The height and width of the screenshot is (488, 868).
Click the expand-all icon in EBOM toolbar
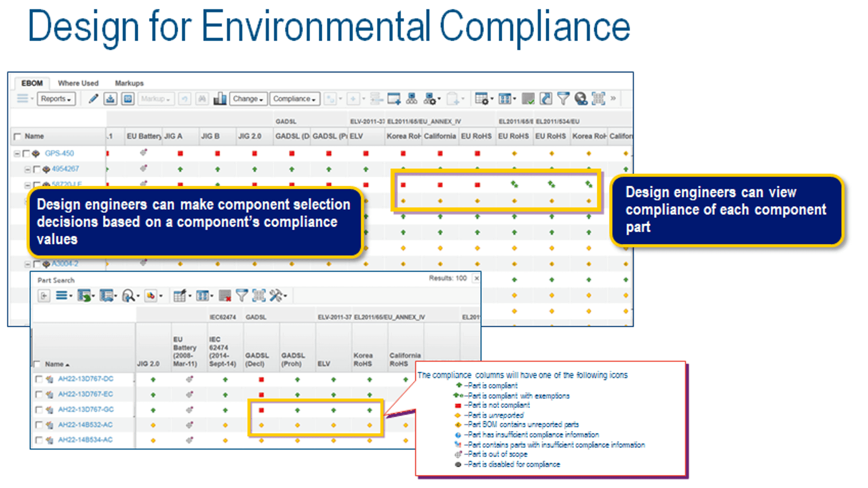coord(599,99)
